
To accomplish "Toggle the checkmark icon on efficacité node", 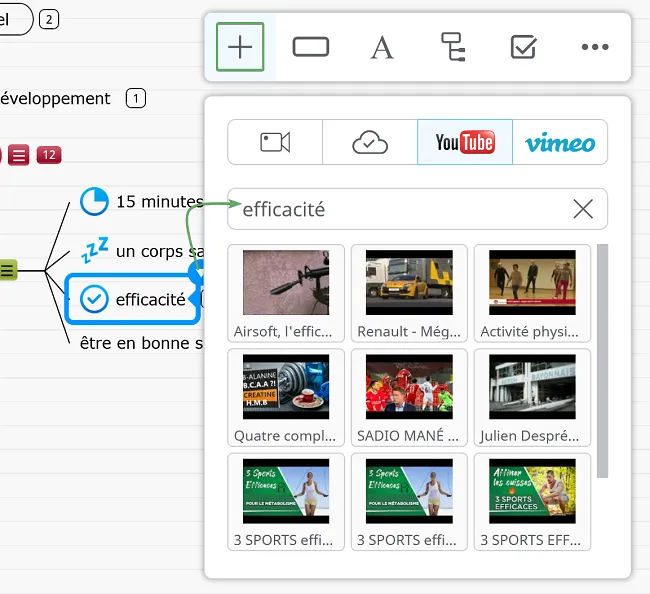I will pyautogui.click(x=94, y=299).
